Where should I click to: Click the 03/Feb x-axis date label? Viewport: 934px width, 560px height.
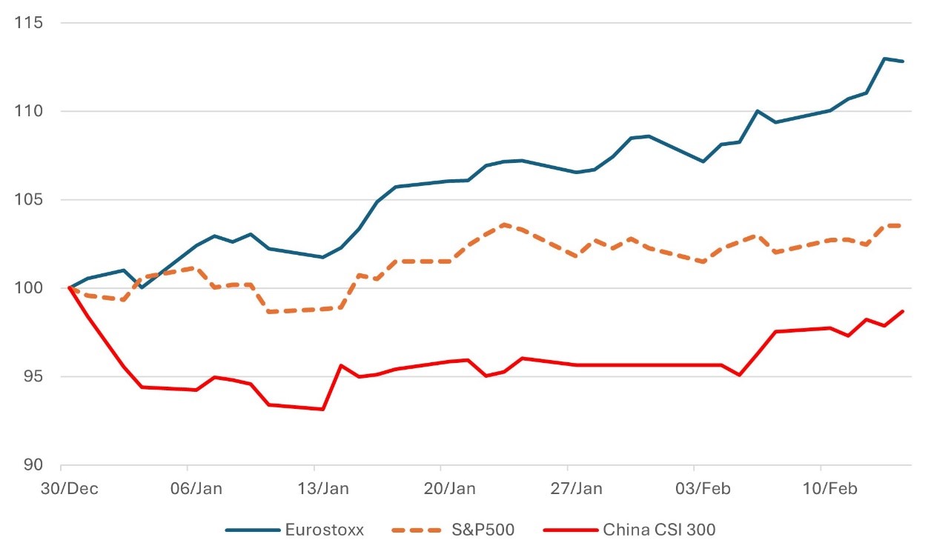click(695, 489)
